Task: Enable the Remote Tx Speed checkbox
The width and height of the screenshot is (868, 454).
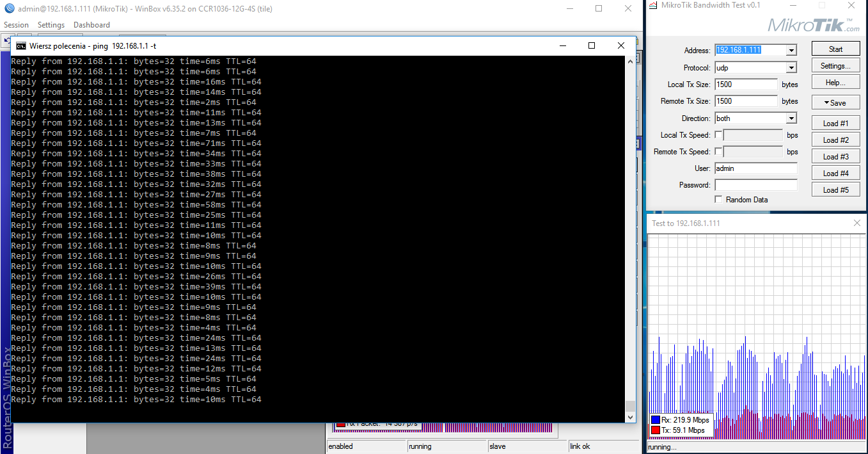Action: click(x=718, y=152)
